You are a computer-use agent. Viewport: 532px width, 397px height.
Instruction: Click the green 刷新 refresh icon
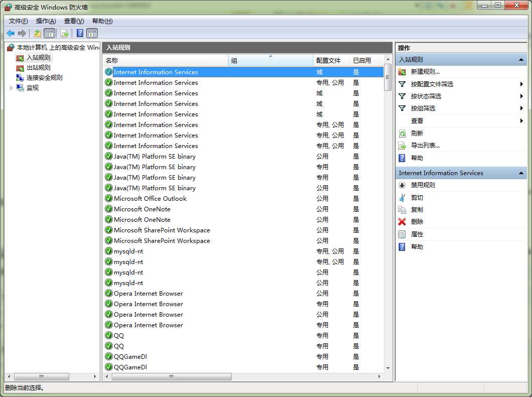(402, 134)
